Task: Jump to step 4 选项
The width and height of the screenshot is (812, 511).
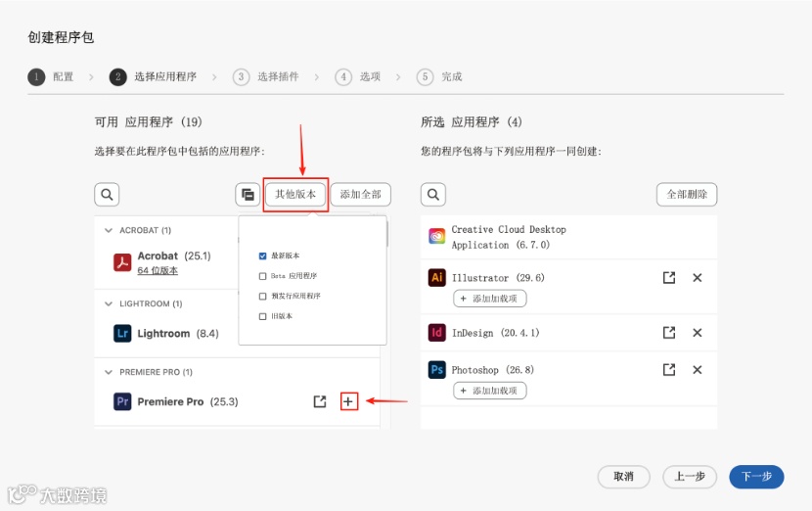Action: click(x=358, y=76)
